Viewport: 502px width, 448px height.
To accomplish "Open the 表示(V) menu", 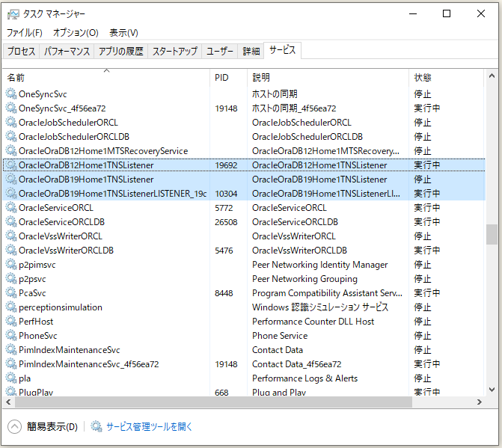I will click(123, 33).
